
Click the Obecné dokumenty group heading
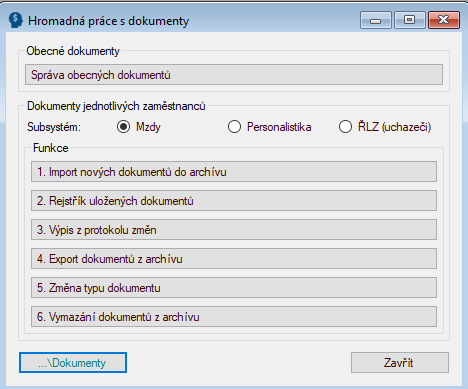click(x=73, y=51)
